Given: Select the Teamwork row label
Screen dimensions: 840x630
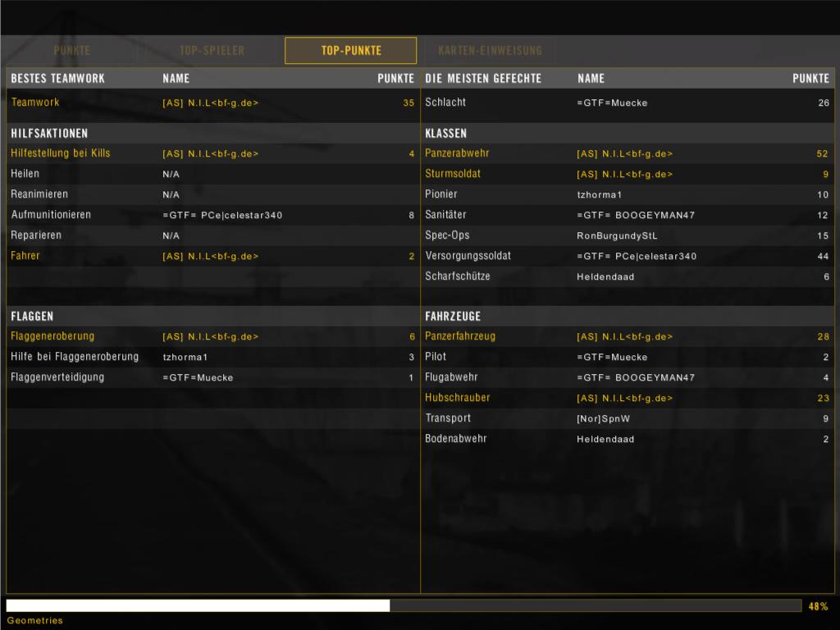Looking at the screenshot, I should click(x=34, y=102).
